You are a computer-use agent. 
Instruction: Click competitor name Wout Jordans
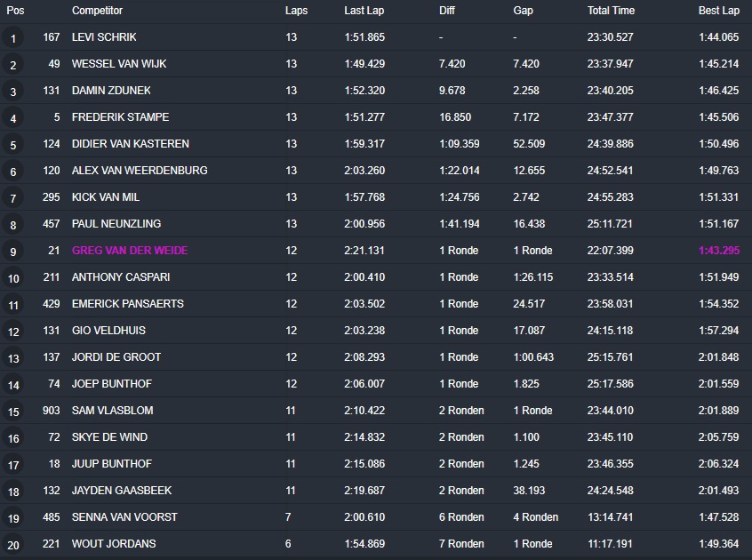pos(114,544)
